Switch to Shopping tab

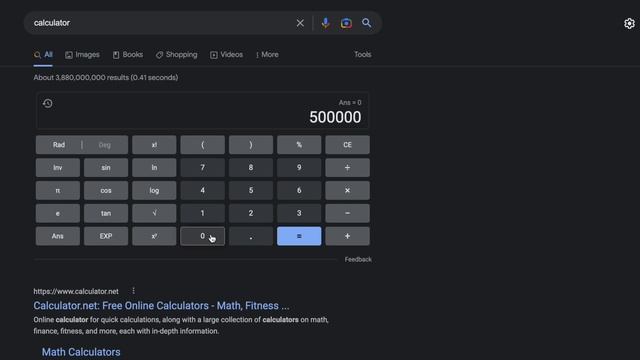click(176, 55)
